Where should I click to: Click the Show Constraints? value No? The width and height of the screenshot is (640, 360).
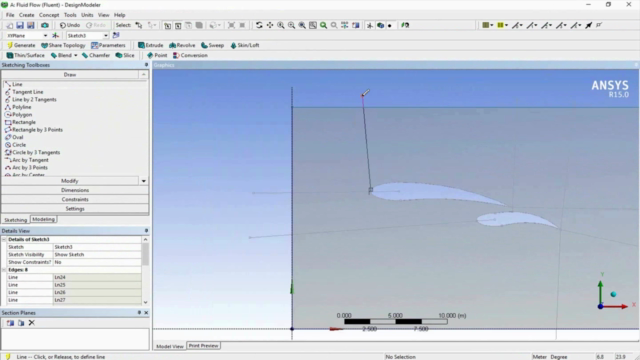click(97, 262)
